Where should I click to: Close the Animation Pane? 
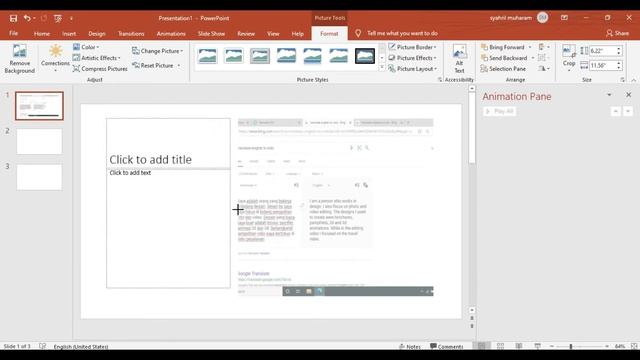point(629,95)
